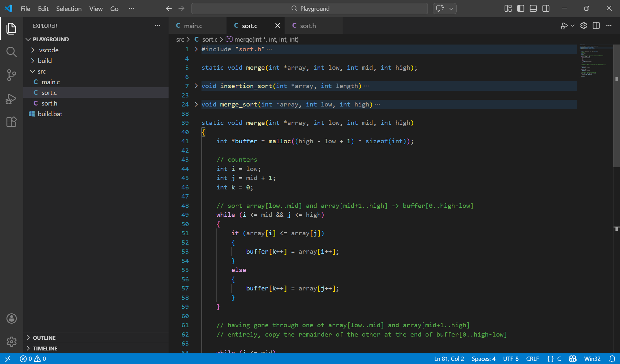Open the Search view in activity bar
The height and width of the screenshot is (364, 620).
[11, 52]
